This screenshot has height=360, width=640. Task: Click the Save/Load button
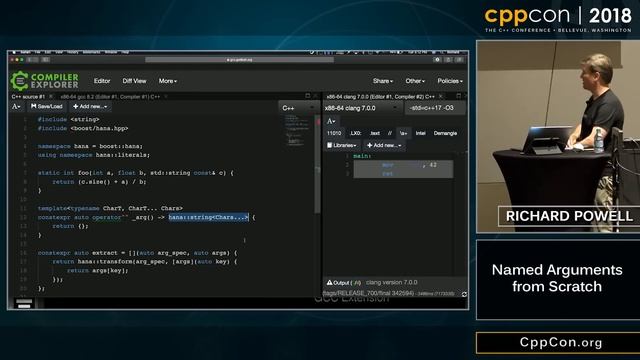coord(47,107)
